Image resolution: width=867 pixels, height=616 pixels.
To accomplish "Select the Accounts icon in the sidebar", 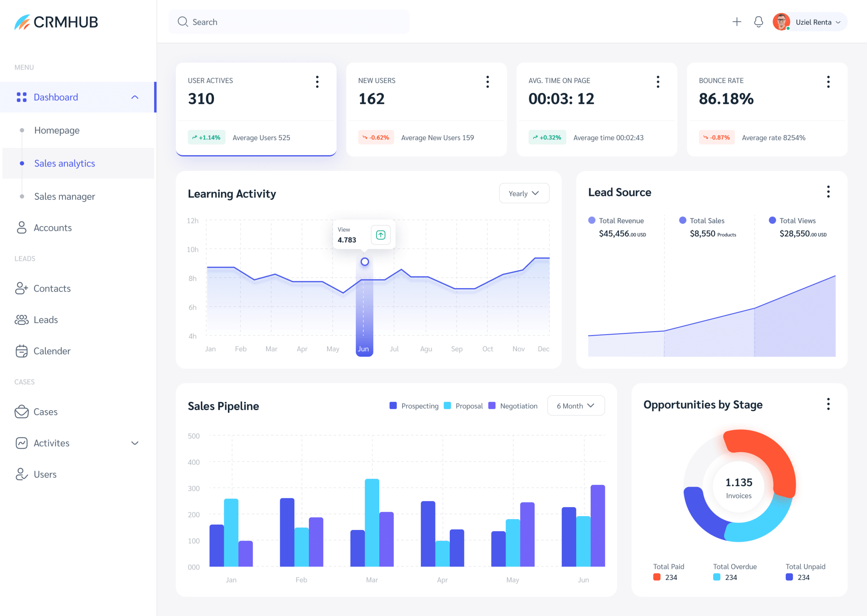I will pyautogui.click(x=21, y=227).
